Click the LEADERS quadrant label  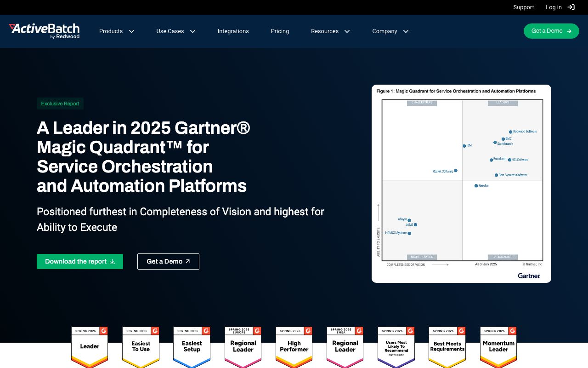(x=503, y=103)
